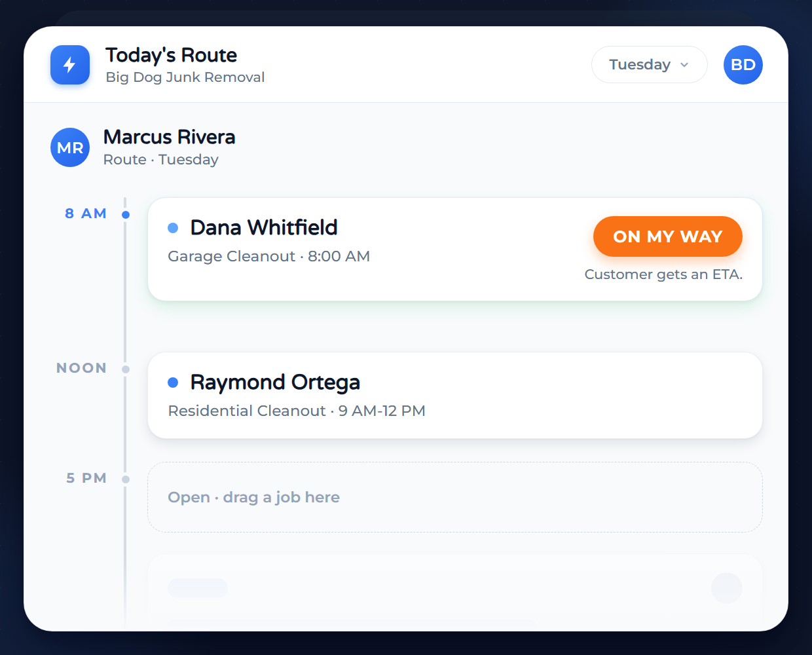Image resolution: width=812 pixels, height=655 pixels.
Task: Tap the ON MY WAY button
Action: 667,236
